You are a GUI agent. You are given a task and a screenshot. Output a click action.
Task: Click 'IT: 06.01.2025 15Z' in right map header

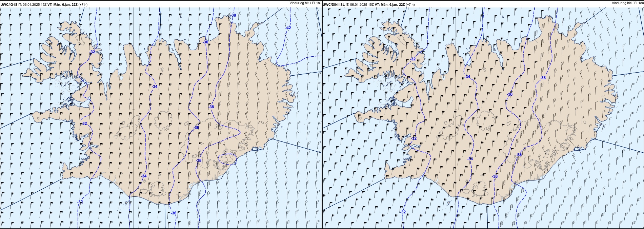(360, 4)
